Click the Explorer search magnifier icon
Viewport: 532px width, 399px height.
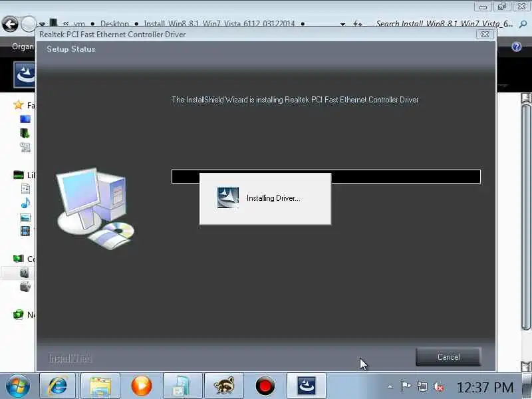coord(523,24)
